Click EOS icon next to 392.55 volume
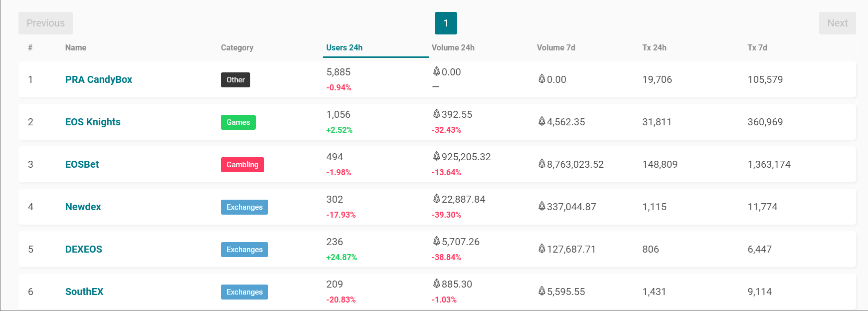 pos(436,114)
